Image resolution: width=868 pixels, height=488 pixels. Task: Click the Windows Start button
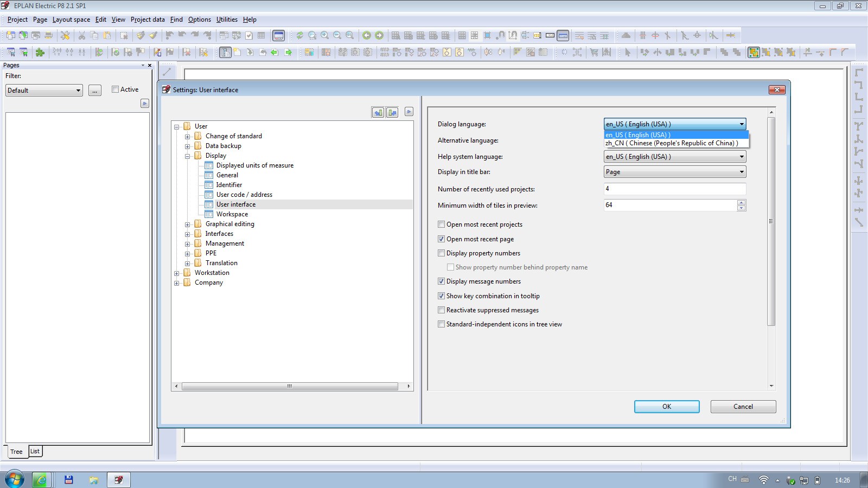pyautogui.click(x=14, y=479)
